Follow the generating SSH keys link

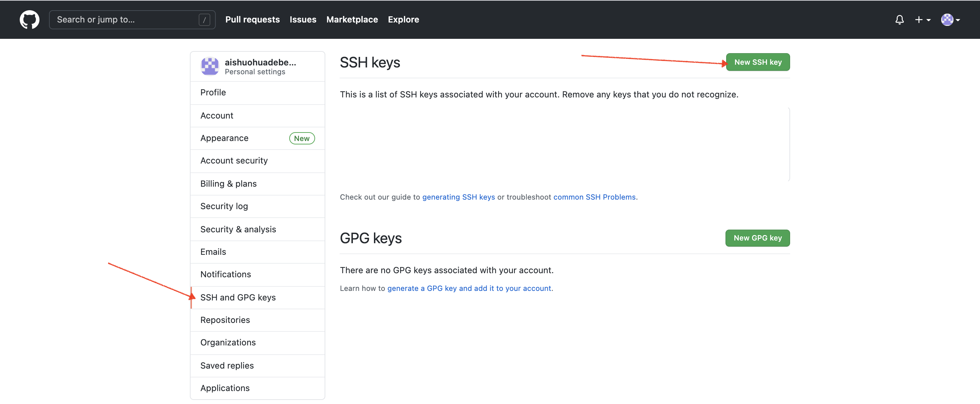[x=458, y=197]
